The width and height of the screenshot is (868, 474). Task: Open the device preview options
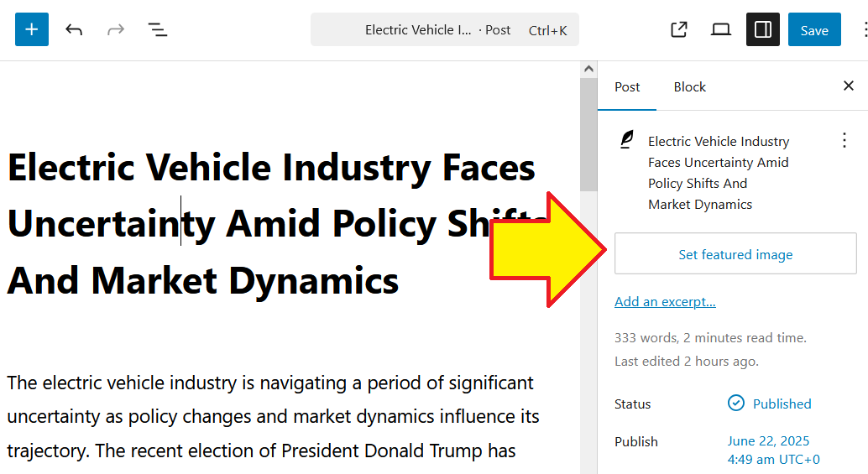[x=721, y=29]
